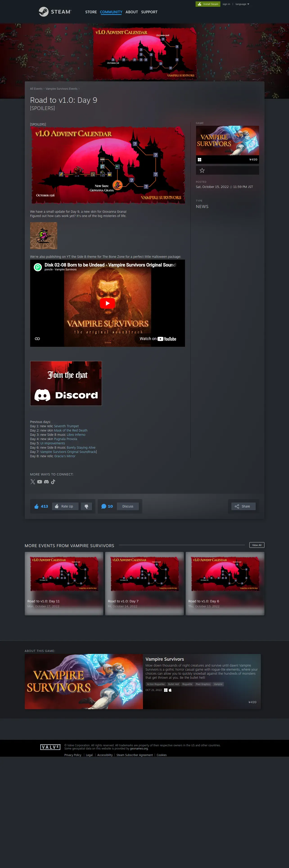
Task: Click the poncle channel avatar on video
Action: [38, 267]
